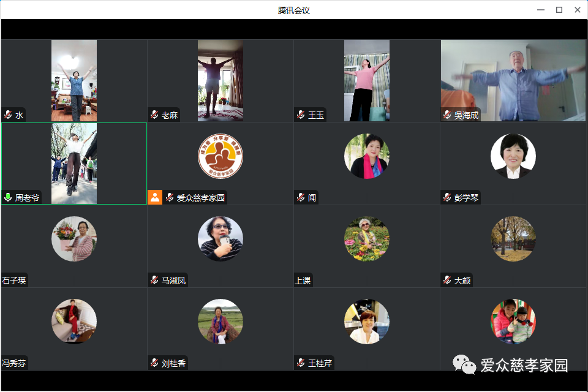Screen dimensions: 588x392
Task: Click the 石子瑛 name label
Action: click(x=14, y=281)
